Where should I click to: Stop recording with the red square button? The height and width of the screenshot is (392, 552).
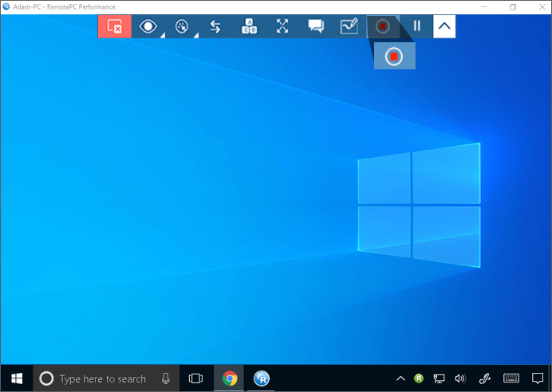tap(394, 57)
